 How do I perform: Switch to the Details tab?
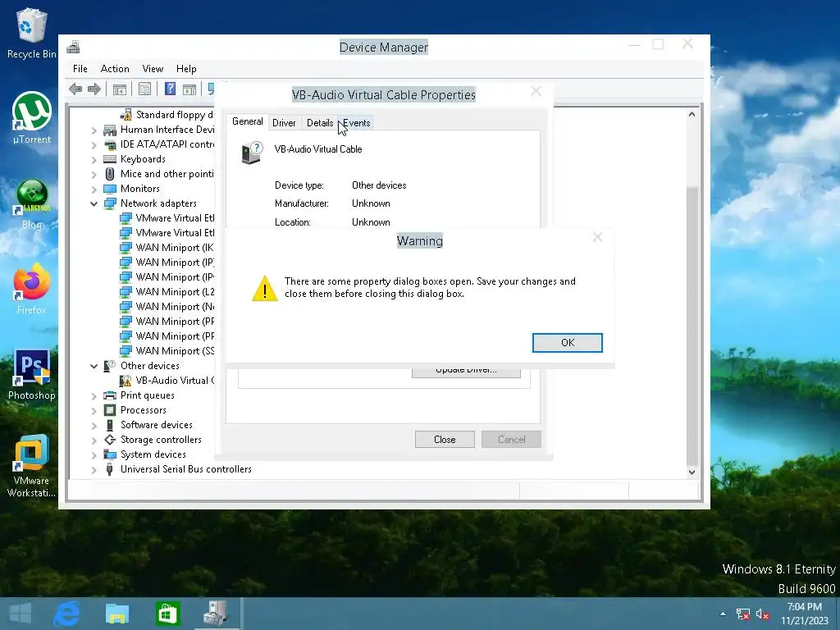[x=320, y=123]
